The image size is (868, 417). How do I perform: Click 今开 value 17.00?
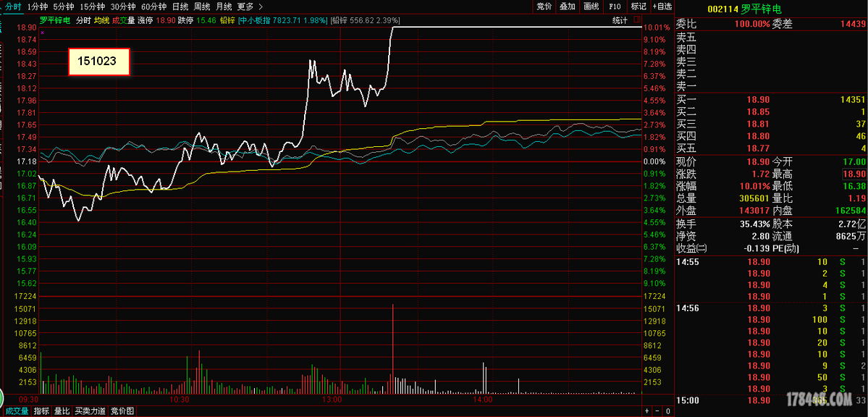tap(853, 162)
